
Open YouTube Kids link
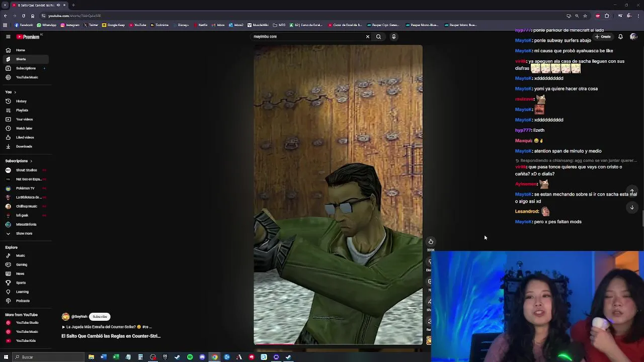tap(26, 341)
